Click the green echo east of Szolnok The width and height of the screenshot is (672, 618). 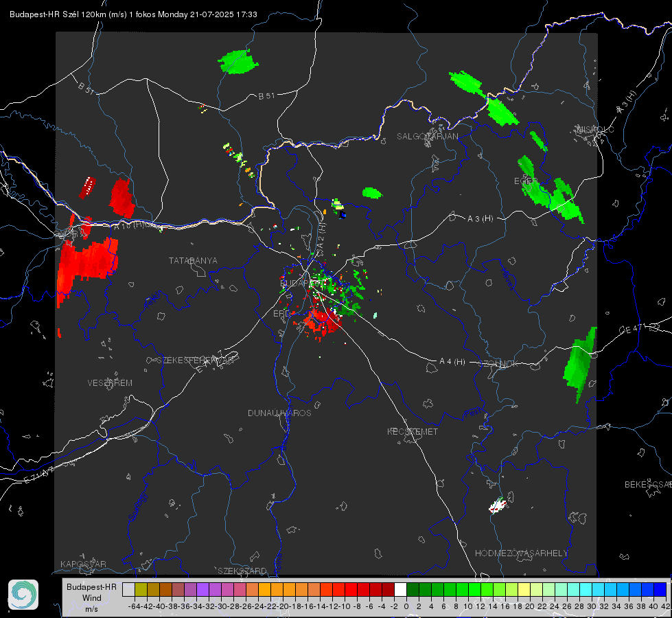coord(580,364)
